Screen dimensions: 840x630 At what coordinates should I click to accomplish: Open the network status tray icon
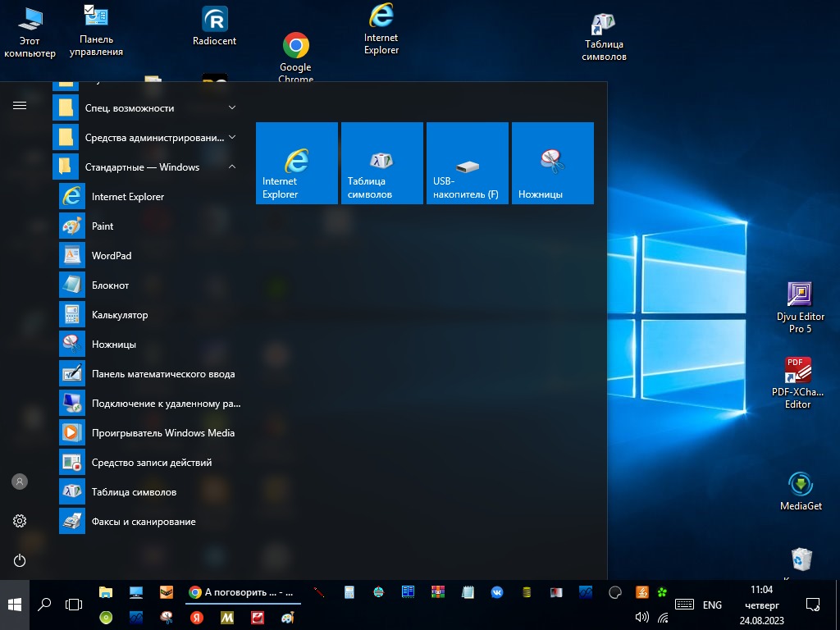tap(663, 618)
